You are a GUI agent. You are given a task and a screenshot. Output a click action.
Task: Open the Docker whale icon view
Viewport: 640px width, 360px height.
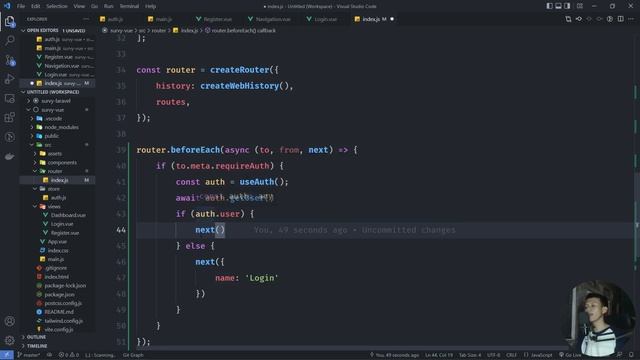pyautogui.click(x=10, y=156)
